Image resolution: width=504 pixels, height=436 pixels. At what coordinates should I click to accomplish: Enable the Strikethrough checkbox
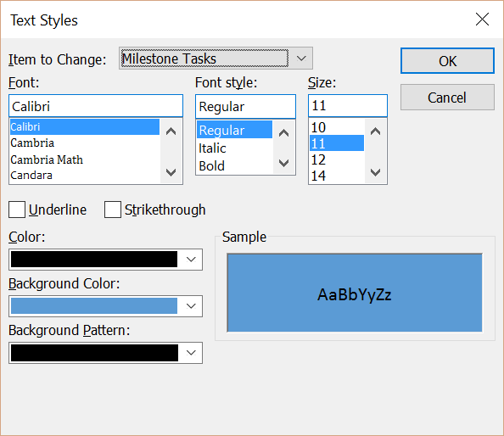113,210
